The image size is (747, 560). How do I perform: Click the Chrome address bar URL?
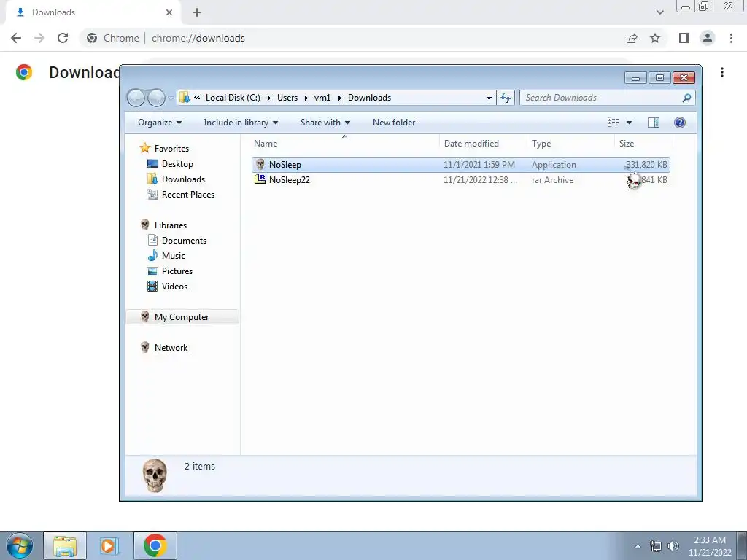click(198, 38)
